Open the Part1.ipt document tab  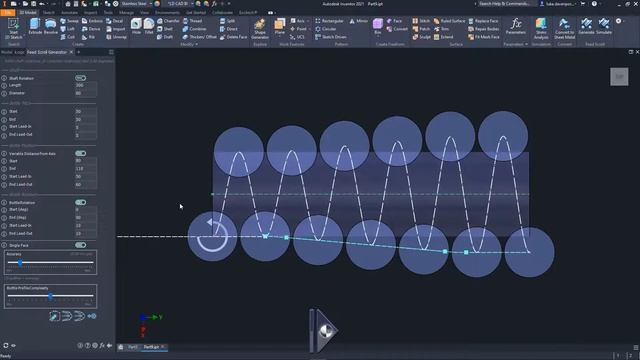(x=133, y=347)
